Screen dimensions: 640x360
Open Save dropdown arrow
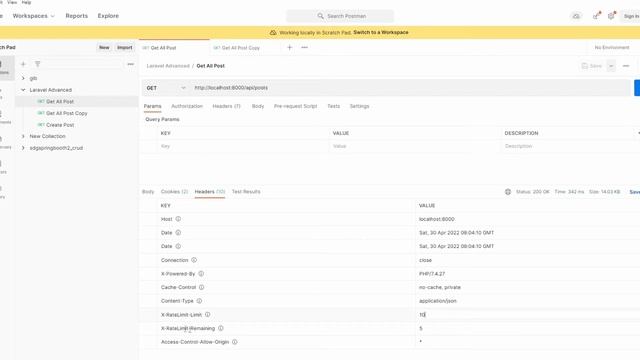pyautogui.click(x=611, y=66)
